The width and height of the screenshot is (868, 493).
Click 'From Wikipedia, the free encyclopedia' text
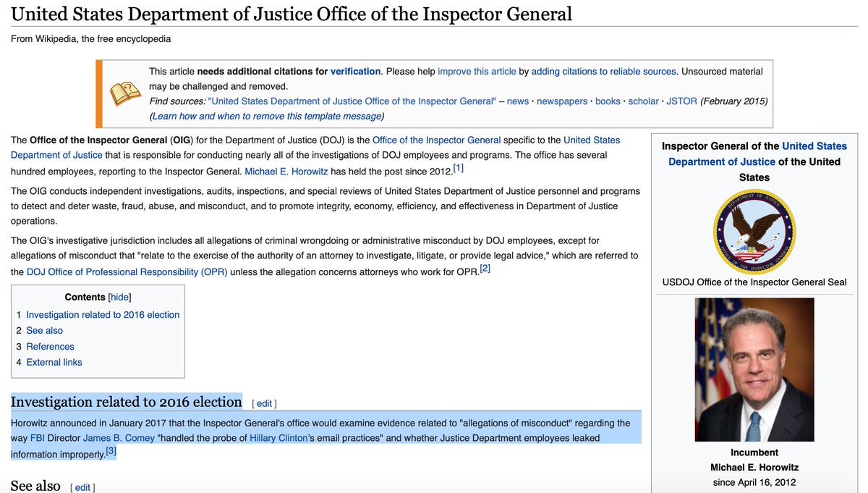[91, 38]
